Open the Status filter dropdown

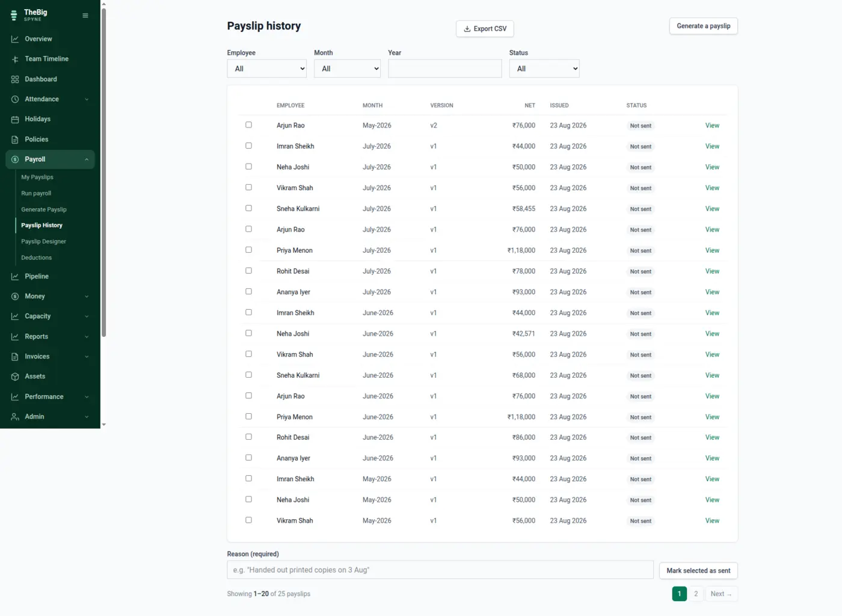pos(544,69)
